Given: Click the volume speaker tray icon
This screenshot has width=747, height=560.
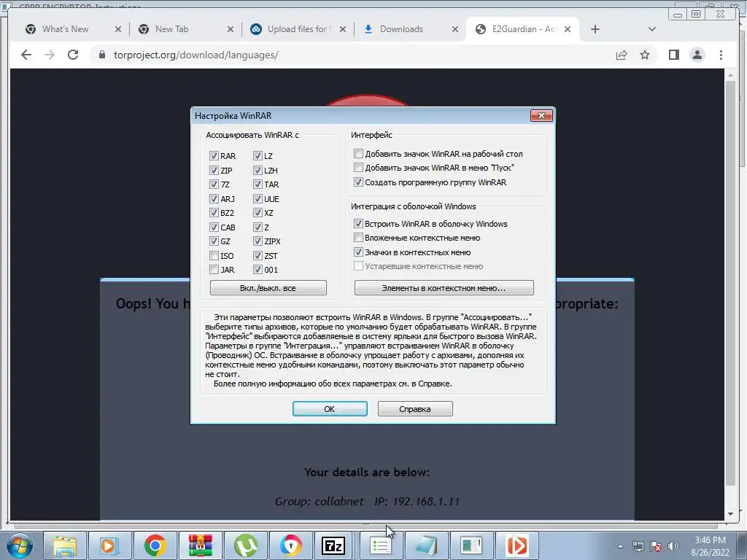Looking at the screenshot, I should 673,546.
